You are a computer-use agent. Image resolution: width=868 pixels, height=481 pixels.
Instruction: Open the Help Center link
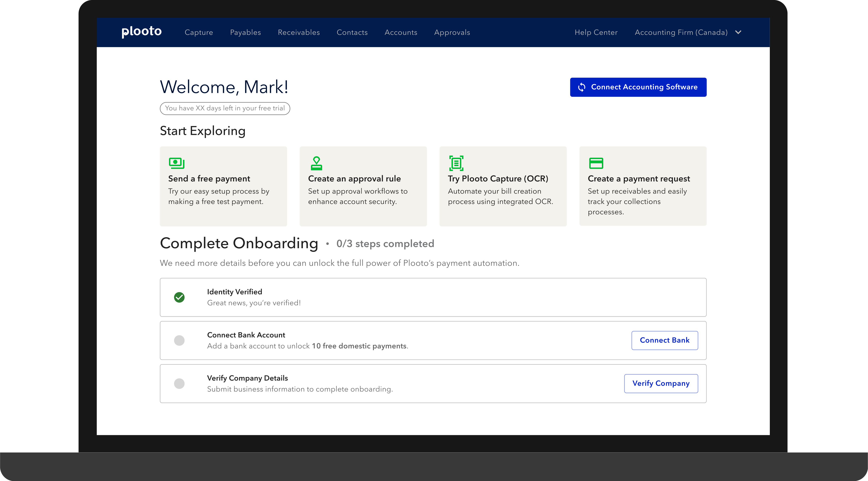596,32
